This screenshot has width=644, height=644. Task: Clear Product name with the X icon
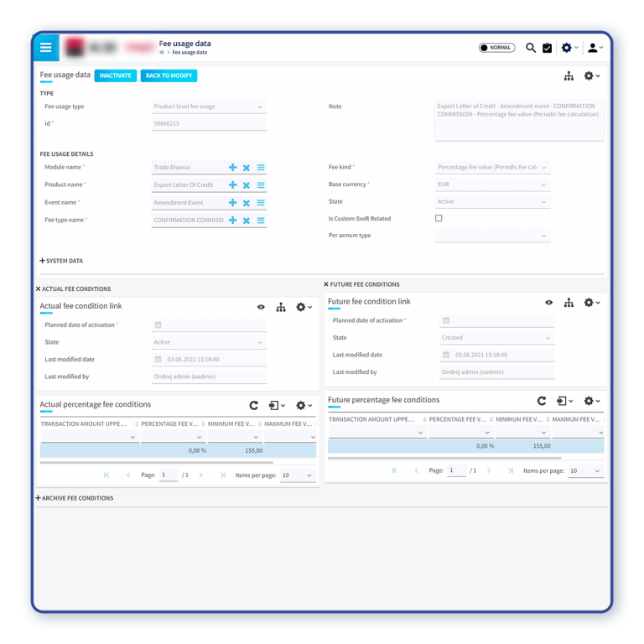(x=247, y=185)
